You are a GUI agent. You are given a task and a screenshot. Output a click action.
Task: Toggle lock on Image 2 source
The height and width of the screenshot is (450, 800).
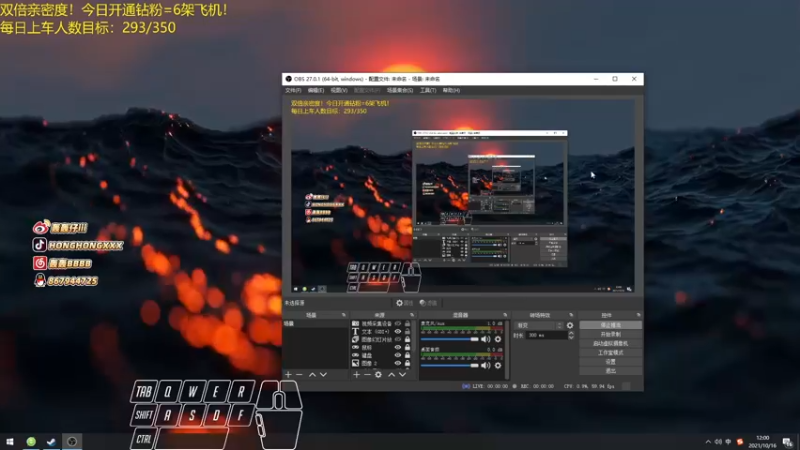[407, 363]
